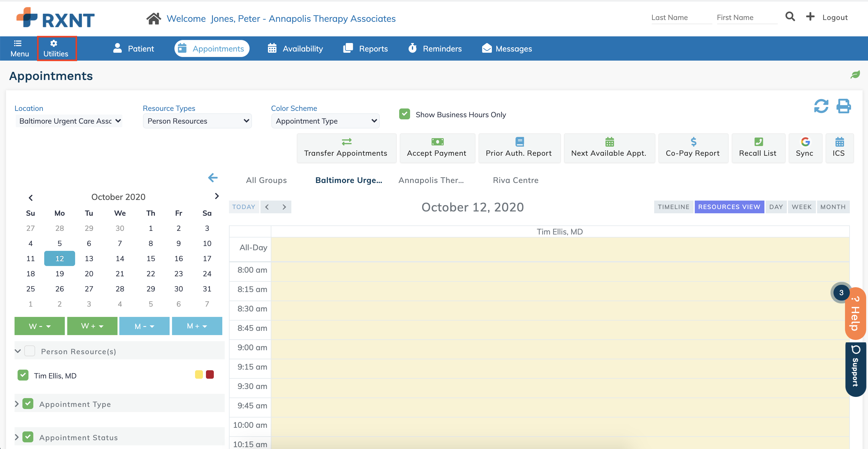Open the Reminders tab

(x=435, y=48)
